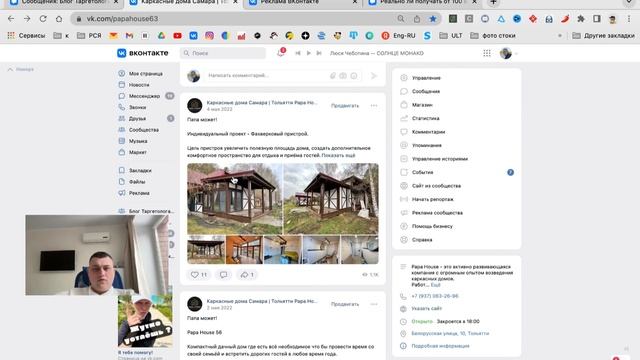The width and height of the screenshot is (640, 360).
Task: Open the Instagram bookmark icon
Action: (x=209, y=36)
